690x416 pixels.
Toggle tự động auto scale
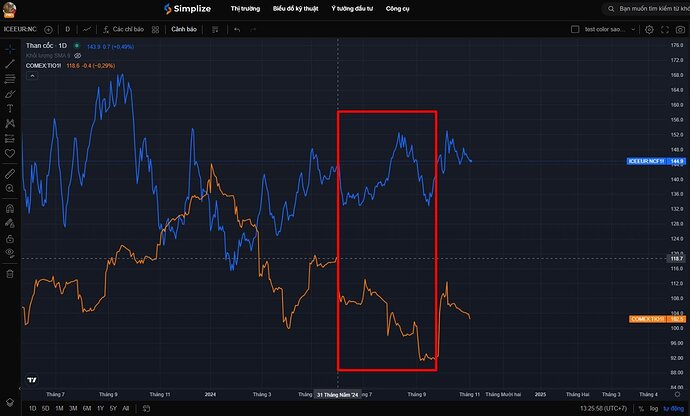point(674,409)
